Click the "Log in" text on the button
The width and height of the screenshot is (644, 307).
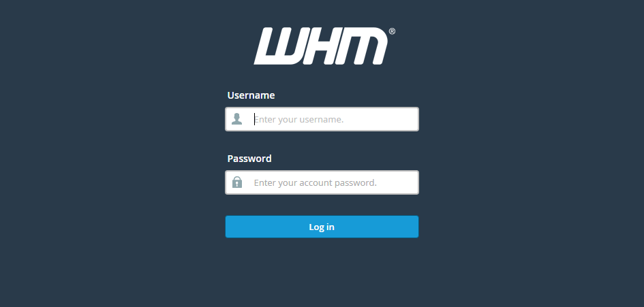322,227
